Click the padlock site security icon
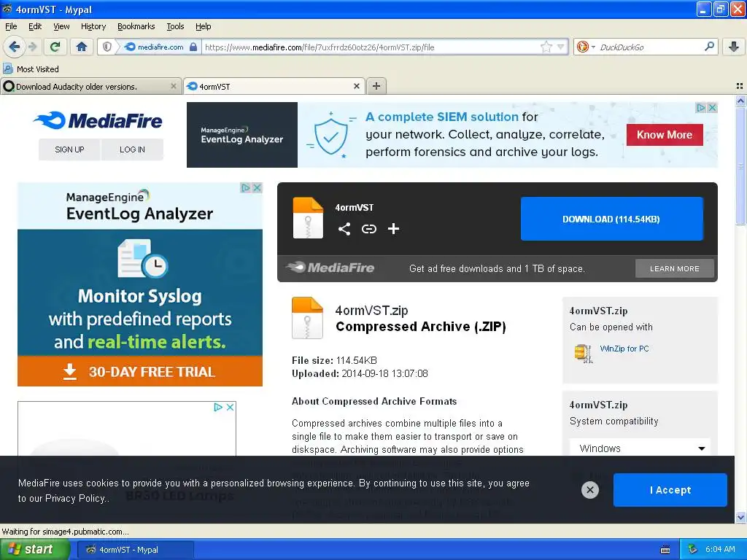Image resolution: width=747 pixels, height=560 pixels. coord(193,47)
